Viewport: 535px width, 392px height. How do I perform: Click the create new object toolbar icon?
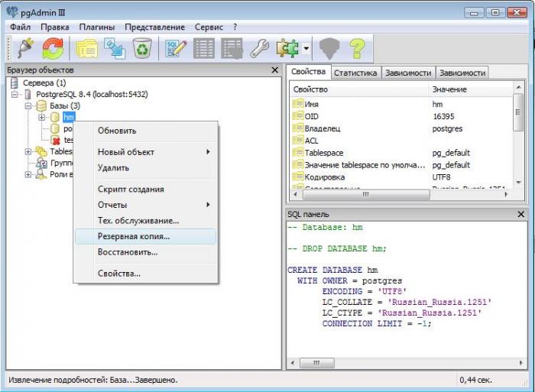pos(115,48)
